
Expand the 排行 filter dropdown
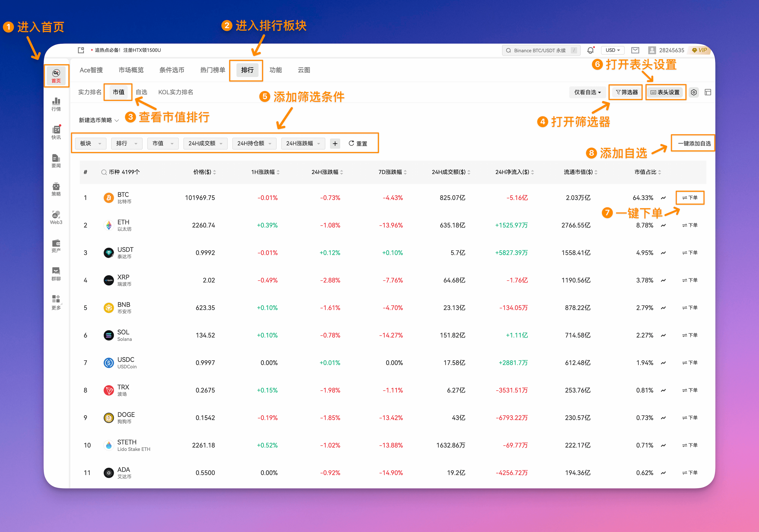127,144
